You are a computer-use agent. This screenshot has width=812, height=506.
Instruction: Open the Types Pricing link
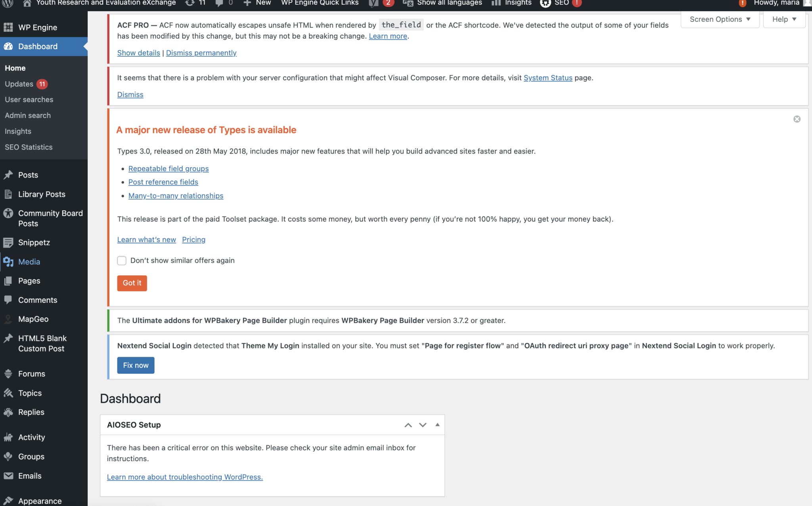194,240
